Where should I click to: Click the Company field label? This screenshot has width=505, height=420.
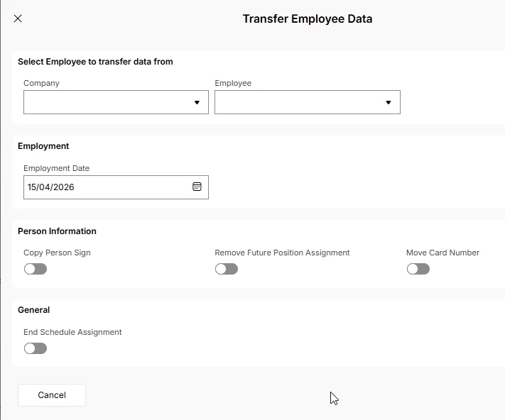click(41, 83)
